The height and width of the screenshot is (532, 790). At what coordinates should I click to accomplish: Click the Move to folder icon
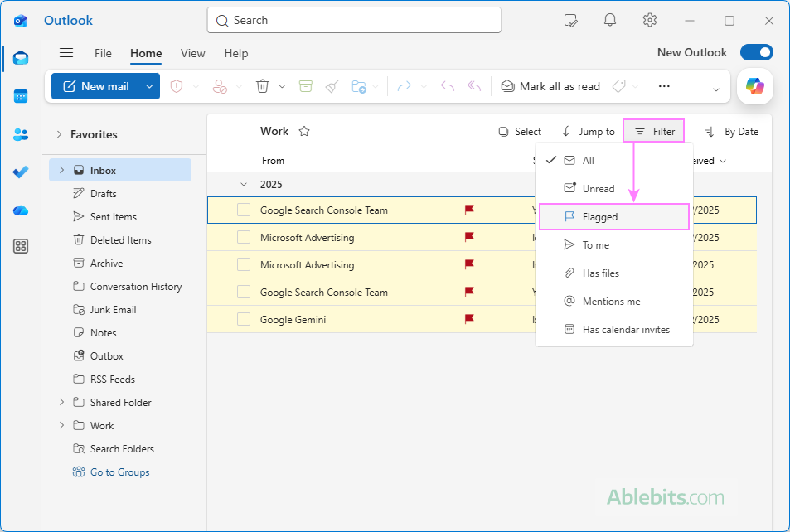pyautogui.click(x=359, y=87)
